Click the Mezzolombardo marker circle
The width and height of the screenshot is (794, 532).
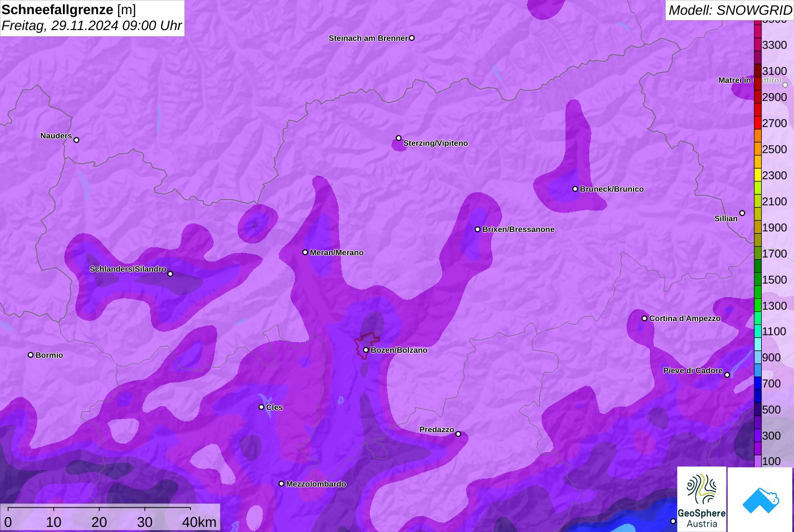coord(281,484)
